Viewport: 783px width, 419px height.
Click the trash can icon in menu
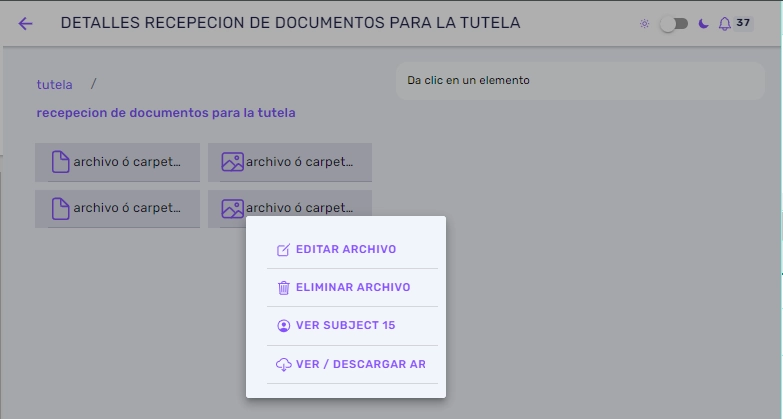click(x=283, y=288)
